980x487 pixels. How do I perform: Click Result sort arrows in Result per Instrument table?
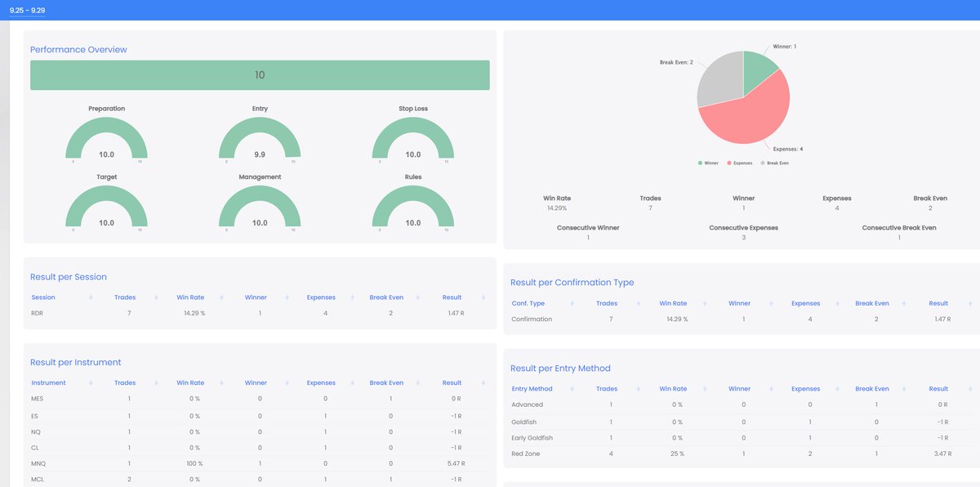tap(482, 382)
